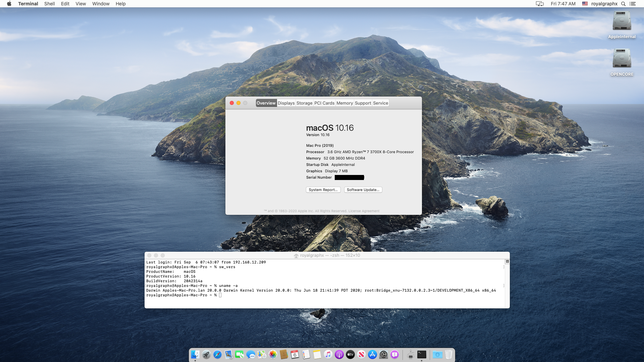This screenshot has width=644, height=362.
Task: Open Spotlight search in menu bar
Action: point(623,4)
